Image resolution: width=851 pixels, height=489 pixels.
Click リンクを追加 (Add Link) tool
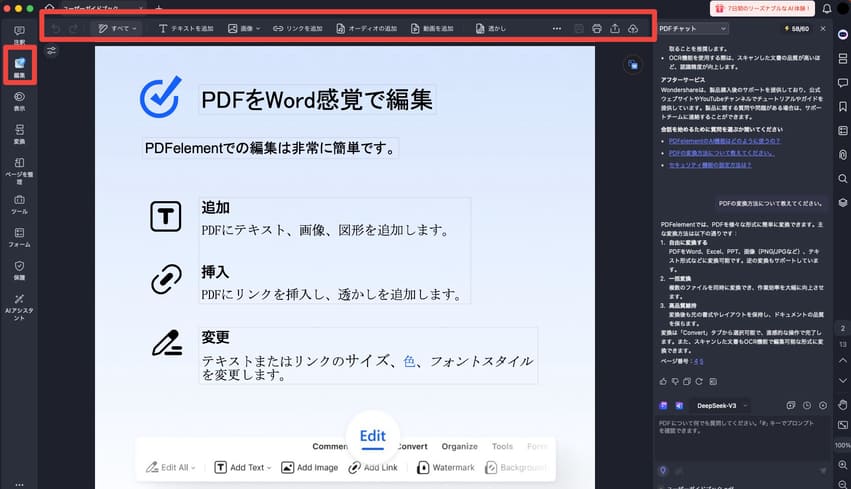pos(297,28)
